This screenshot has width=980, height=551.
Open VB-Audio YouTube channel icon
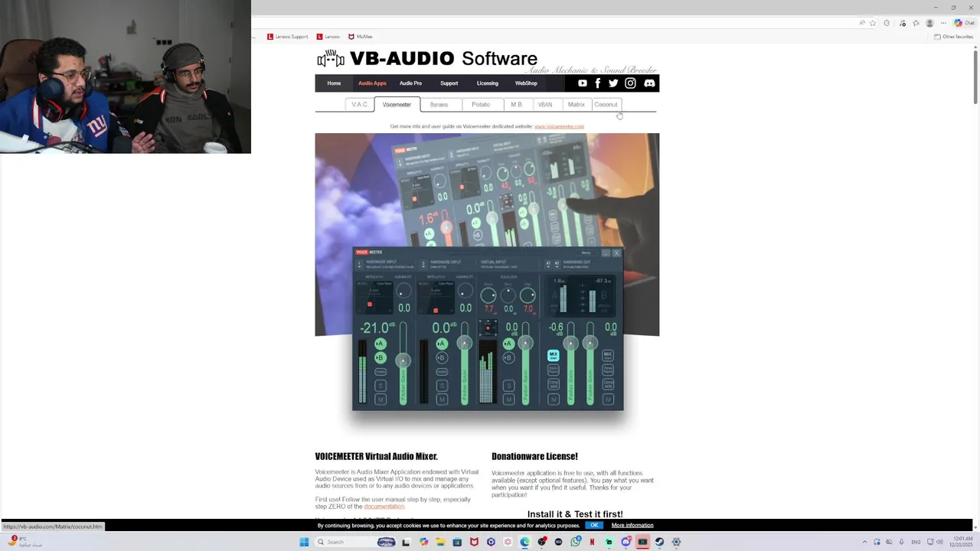583,83
